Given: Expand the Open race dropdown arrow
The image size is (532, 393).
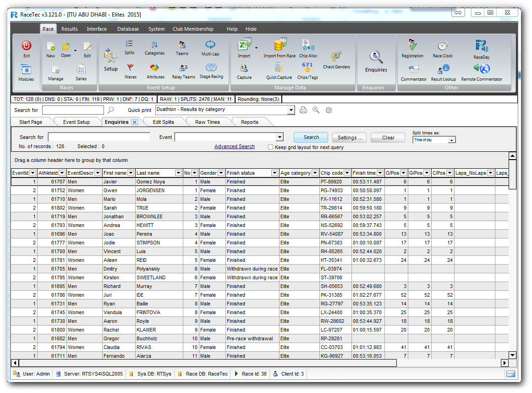Looking at the screenshot, I should coord(75,50).
